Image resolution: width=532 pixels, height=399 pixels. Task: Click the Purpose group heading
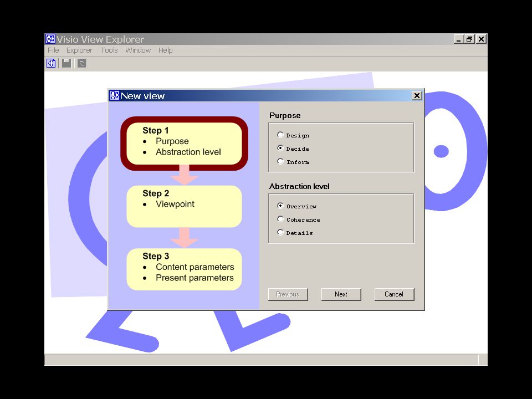click(x=285, y=116)
